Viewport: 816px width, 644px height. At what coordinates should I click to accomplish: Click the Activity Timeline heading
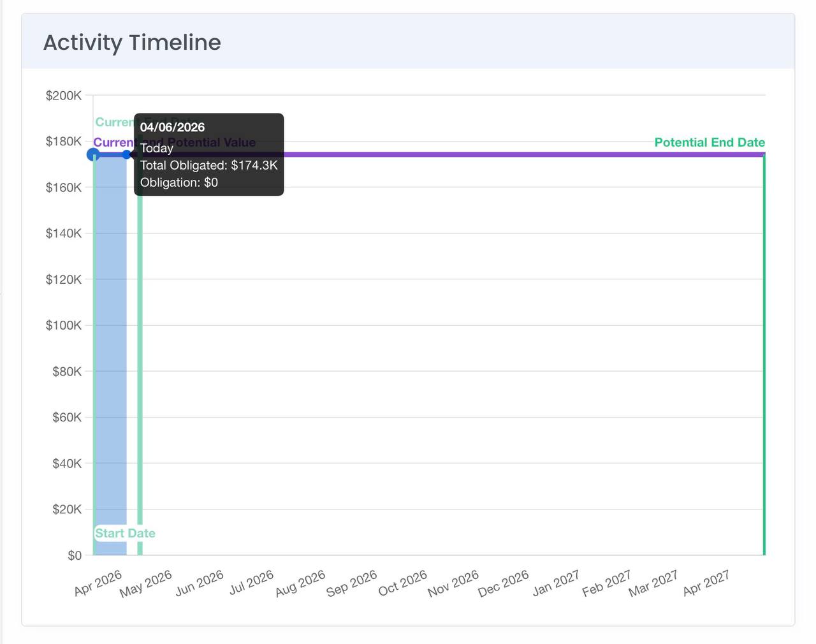(x=132, y=43)
